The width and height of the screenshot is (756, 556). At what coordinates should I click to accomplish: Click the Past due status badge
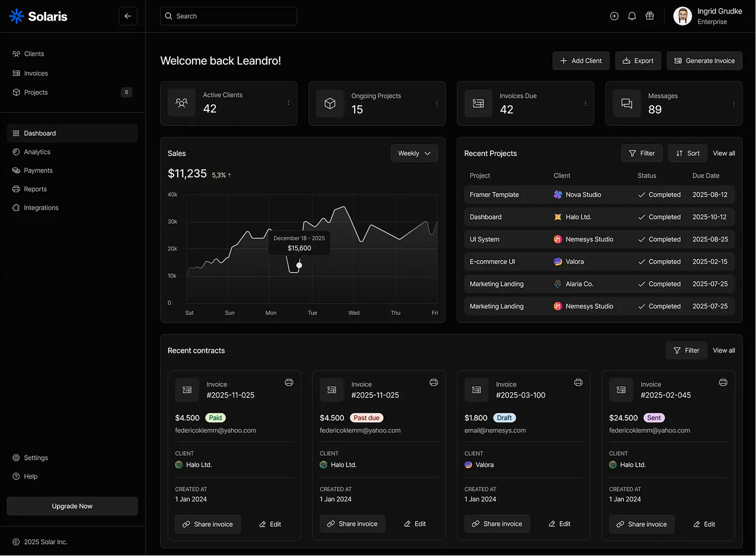pyautogui.click(x=367, y=418)
